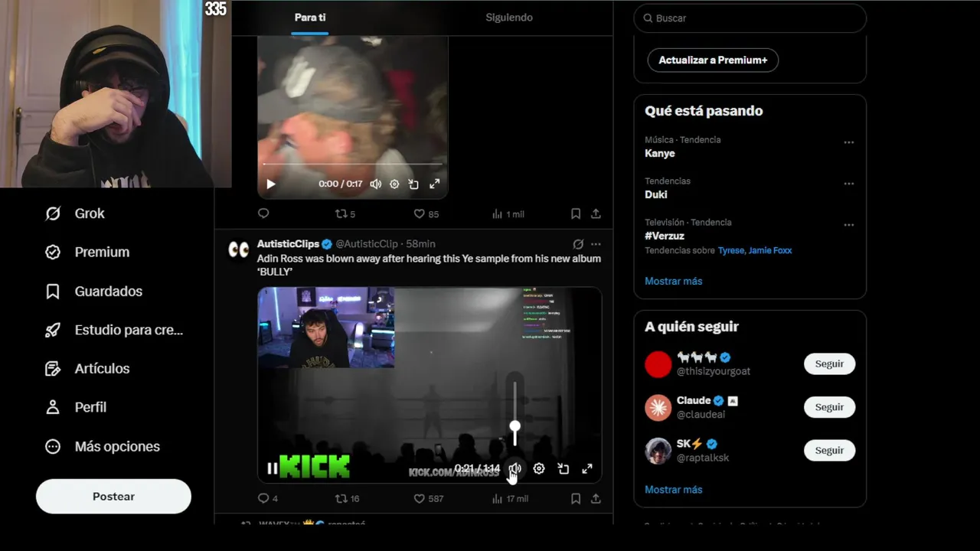This screenshot has width=980, height=551.
Task: Open settings gear of top video
Action: pyautogui.click(x=394, y=184)
